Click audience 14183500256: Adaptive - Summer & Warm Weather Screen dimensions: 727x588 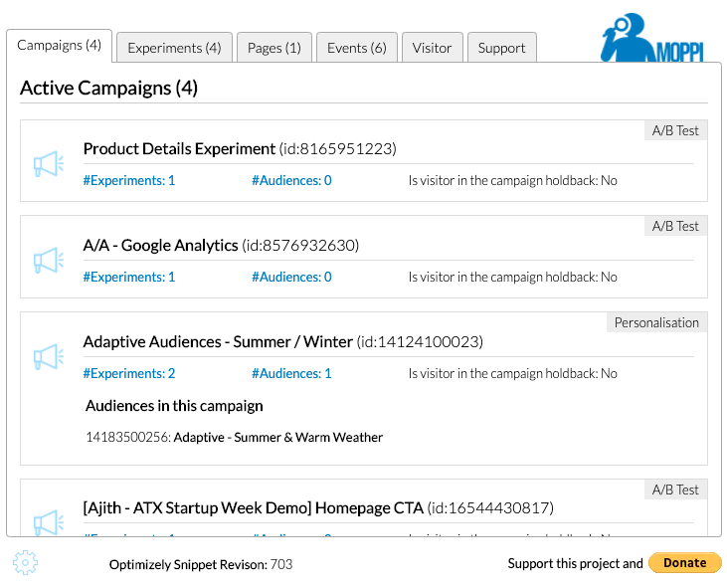point(235,438)
